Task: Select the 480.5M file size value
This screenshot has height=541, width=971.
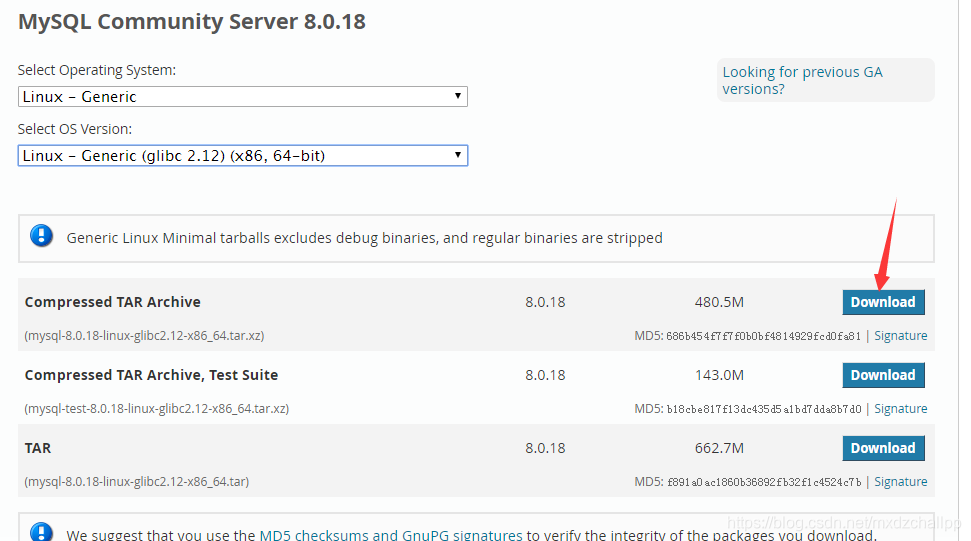Action: 719,302
